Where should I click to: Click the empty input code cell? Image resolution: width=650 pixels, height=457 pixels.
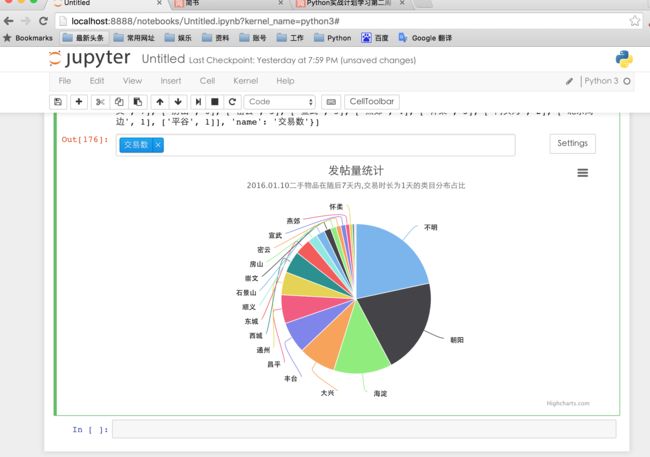pyautogui.click(x=364, y=429)
